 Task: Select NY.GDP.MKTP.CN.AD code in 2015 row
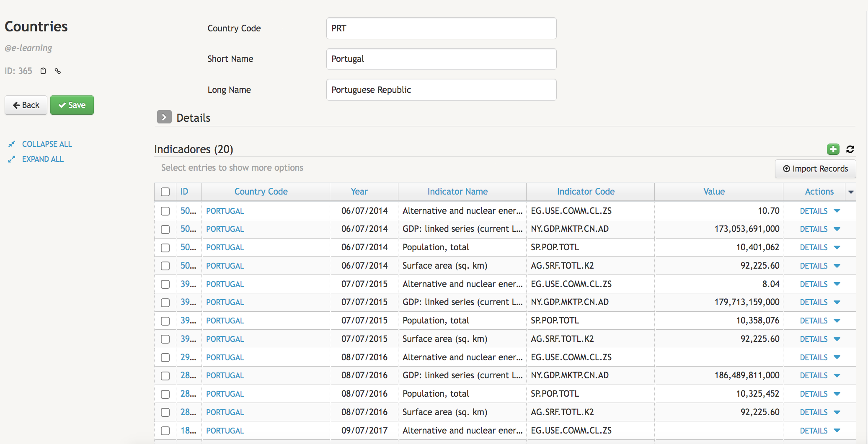[x=570, y=302]
